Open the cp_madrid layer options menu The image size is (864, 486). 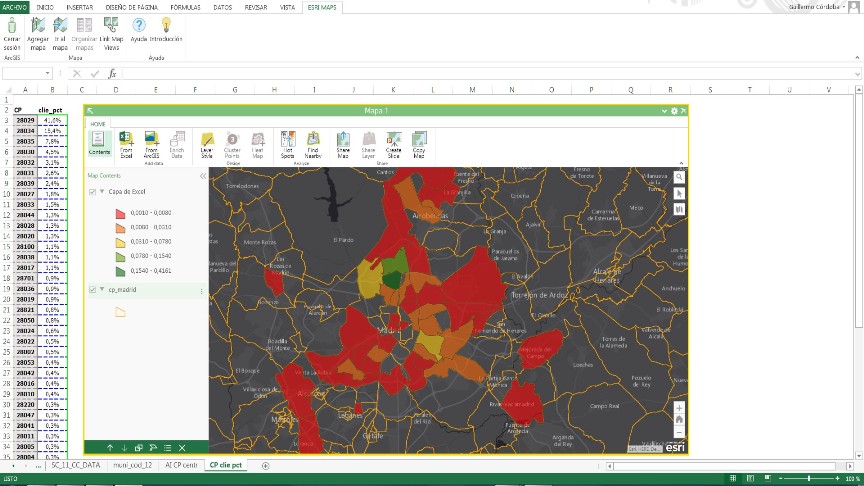[201, 290]
